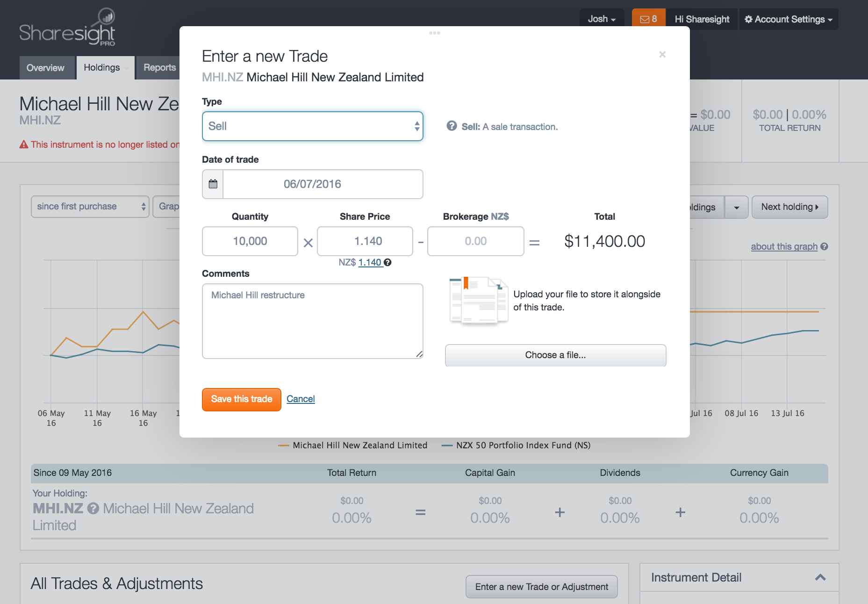Click the help icon beside NZ$ 1.140
Viewport: 868px width, 604px height.
tap(387, 263)
